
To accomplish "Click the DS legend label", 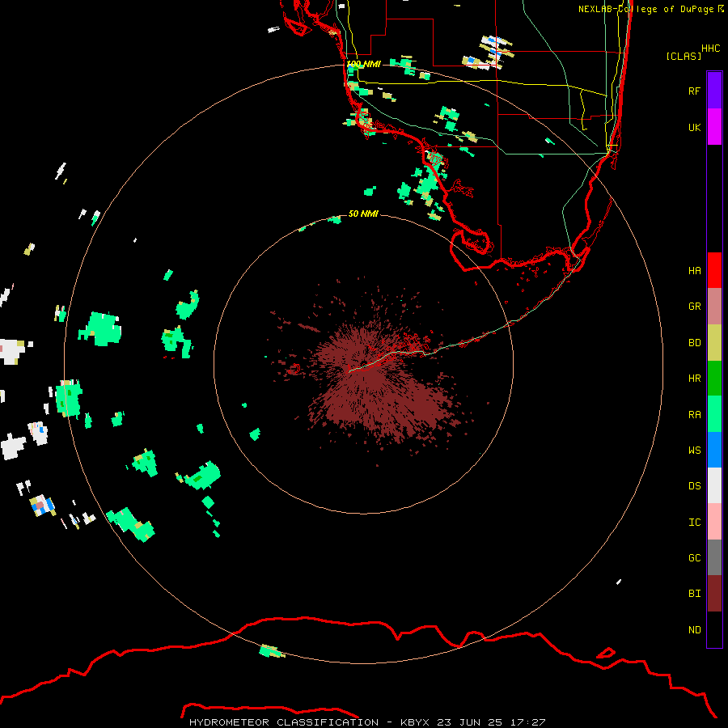I will (x=694, y=486).
